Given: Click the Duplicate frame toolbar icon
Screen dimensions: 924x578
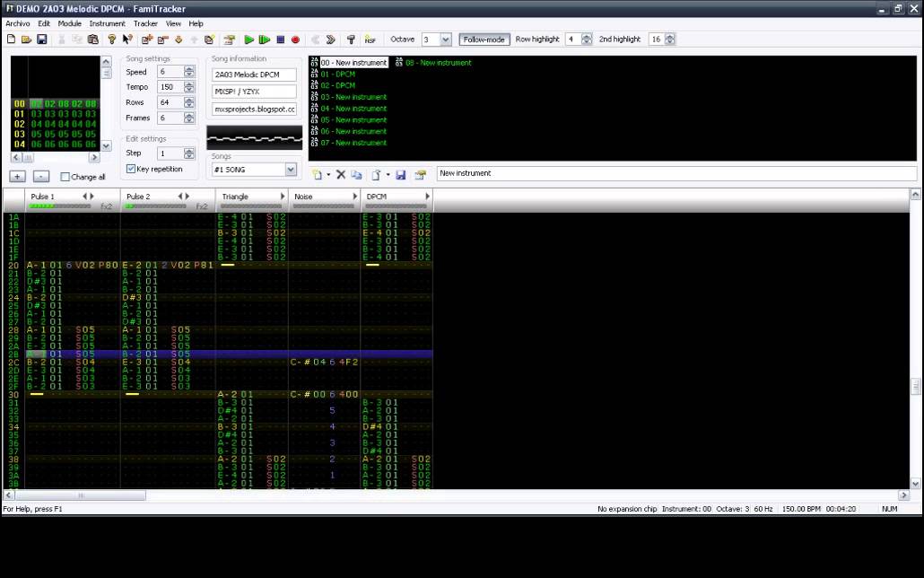Looking at the screenshot, I should (209, 39).
